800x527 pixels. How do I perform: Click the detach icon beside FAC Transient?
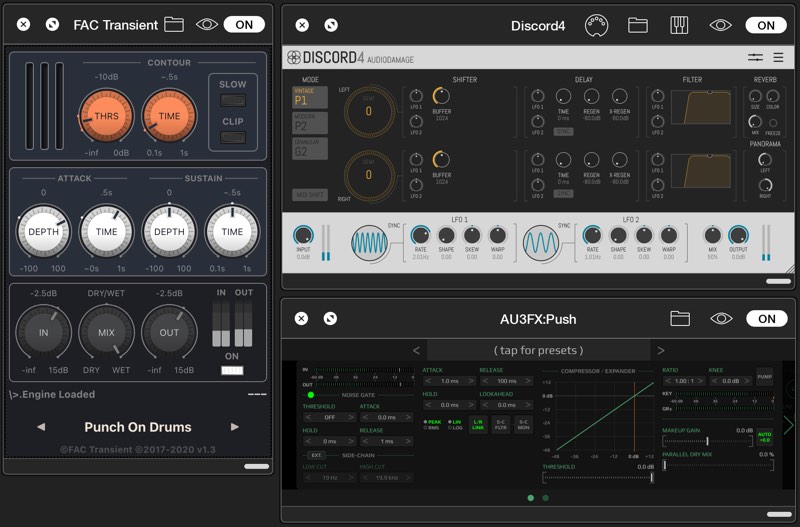point(52,24)
